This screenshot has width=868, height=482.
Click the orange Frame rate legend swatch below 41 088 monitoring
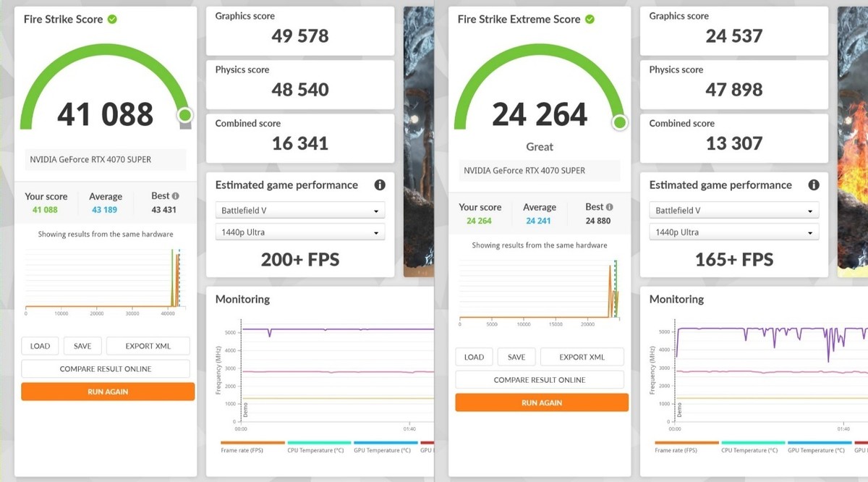click(x=252, y=442)
